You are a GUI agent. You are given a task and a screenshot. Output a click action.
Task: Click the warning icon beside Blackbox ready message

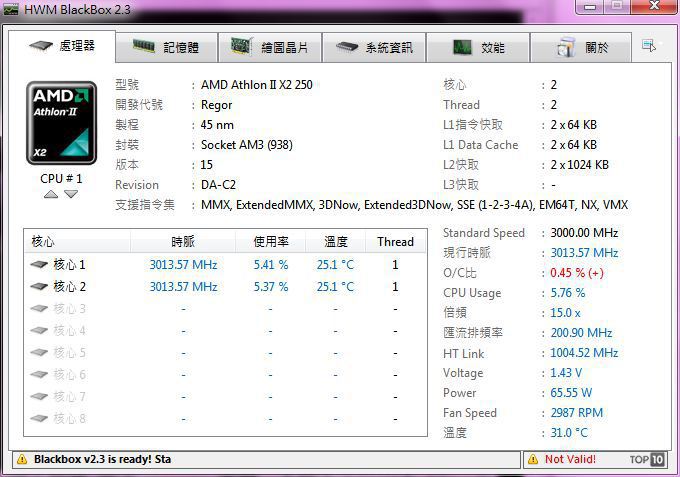(x=22, y=460)
